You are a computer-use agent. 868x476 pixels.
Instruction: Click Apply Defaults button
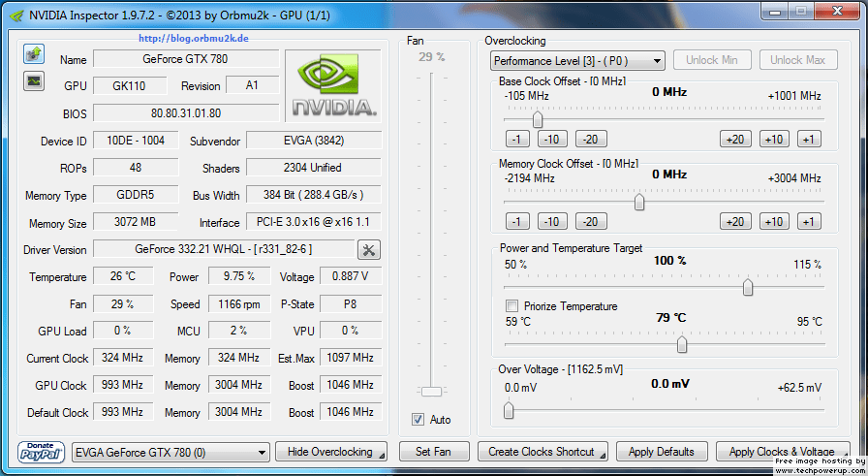tap(662, 452)
